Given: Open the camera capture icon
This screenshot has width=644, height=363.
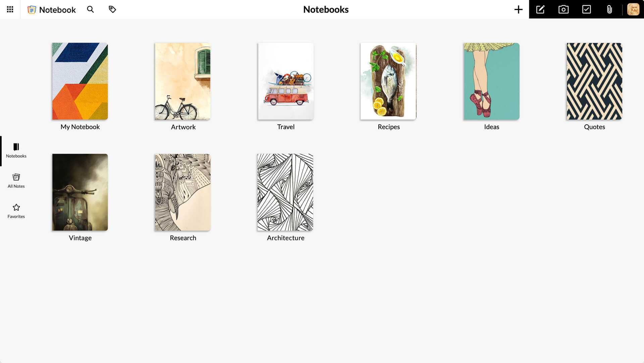Looking at the screenshot, I should coord(563,9).
